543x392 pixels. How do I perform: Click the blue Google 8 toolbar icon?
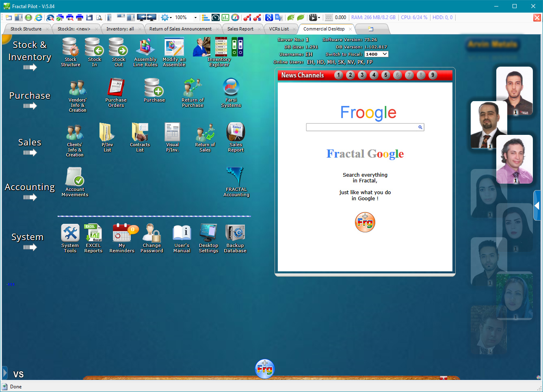pos(269,17)
